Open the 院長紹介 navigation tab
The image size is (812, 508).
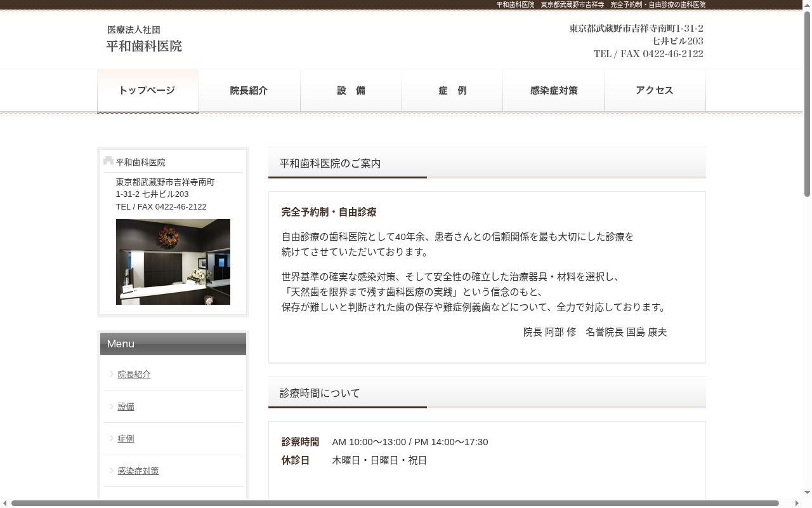[249, 91]
